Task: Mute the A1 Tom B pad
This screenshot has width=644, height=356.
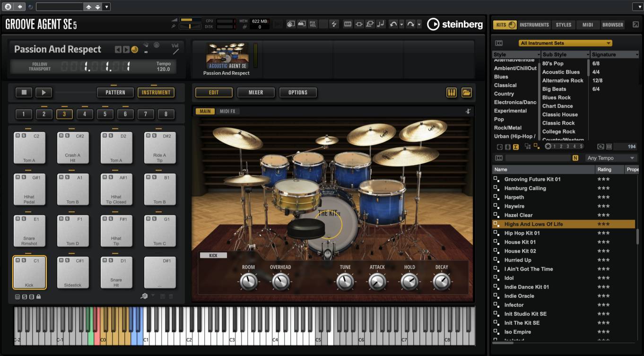Action: pos(61,177)
